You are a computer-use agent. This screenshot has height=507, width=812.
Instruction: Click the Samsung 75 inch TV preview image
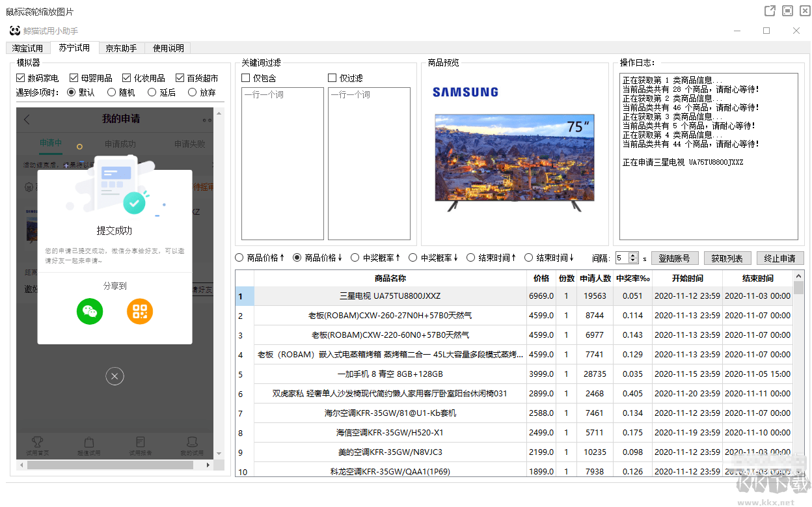click(514, 163)
